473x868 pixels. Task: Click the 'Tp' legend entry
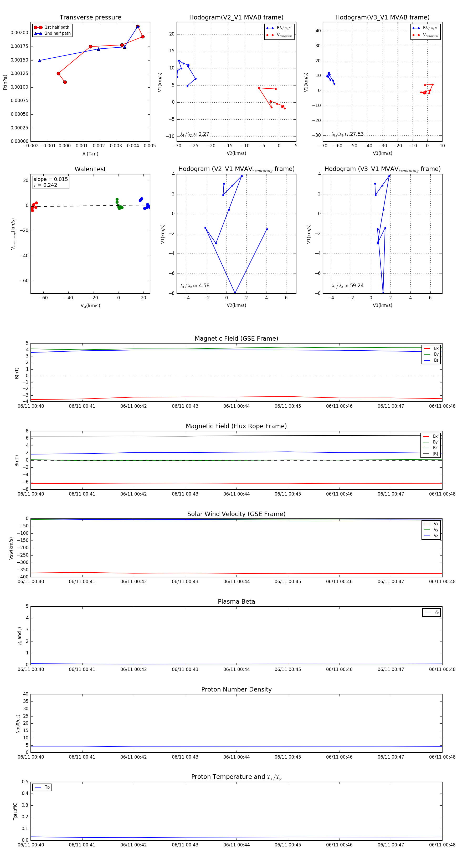[x=42, y=788]
